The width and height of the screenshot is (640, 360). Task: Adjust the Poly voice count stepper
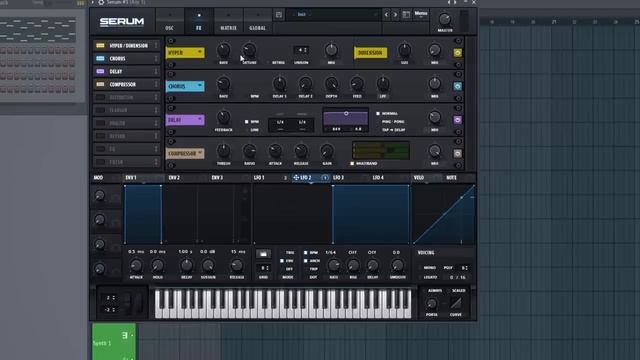pyautogui.click(x=464, y=268)
